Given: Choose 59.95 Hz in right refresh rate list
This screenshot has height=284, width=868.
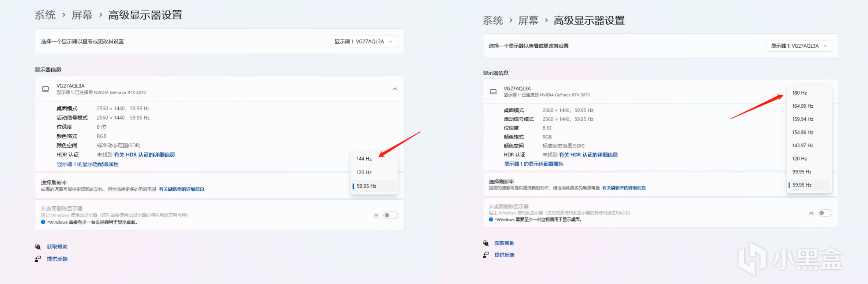Looking at the screenshot, I should [x=809, y=185].
